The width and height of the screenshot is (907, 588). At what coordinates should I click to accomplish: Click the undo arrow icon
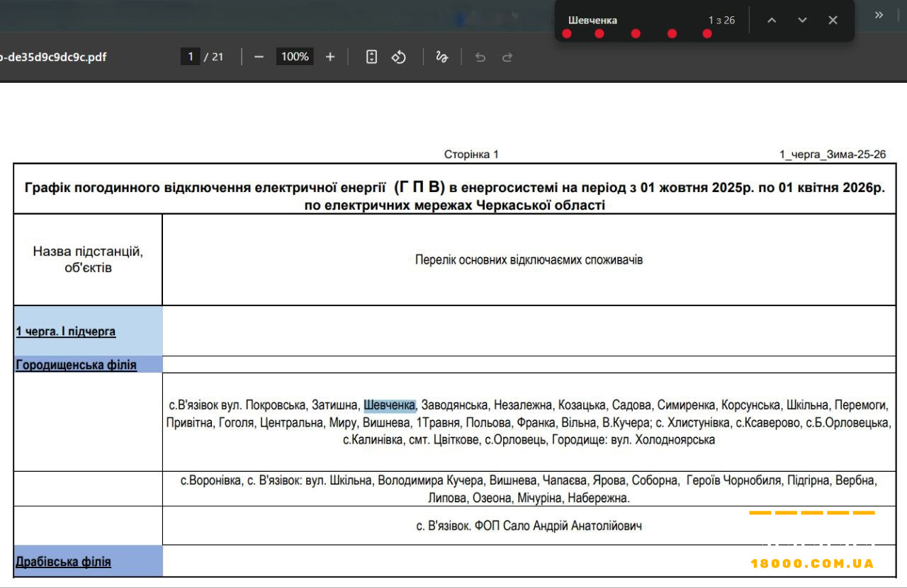point(480,57)
